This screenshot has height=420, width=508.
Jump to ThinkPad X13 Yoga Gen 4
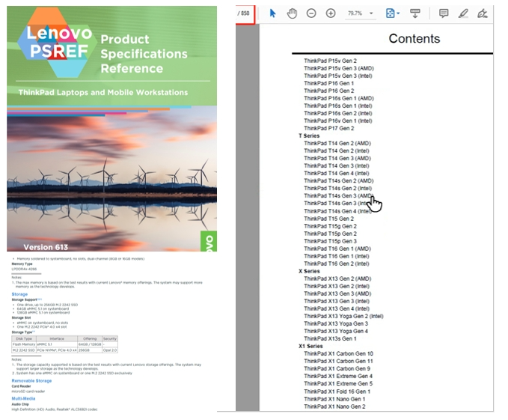336,331
